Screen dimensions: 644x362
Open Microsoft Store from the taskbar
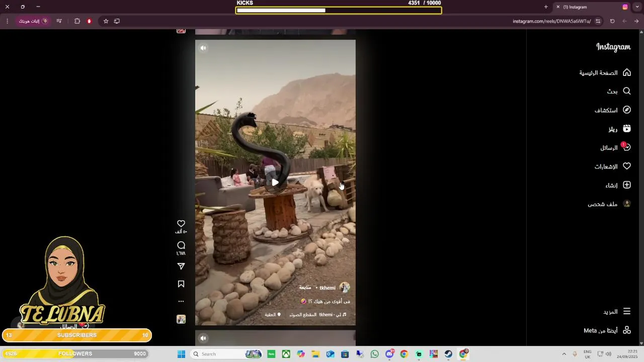tap(345, 354)
